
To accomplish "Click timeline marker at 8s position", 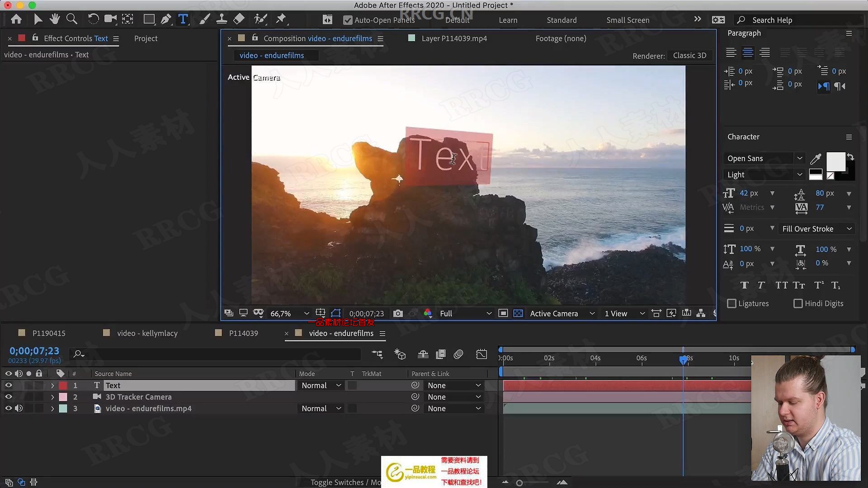I will (684, 358).
